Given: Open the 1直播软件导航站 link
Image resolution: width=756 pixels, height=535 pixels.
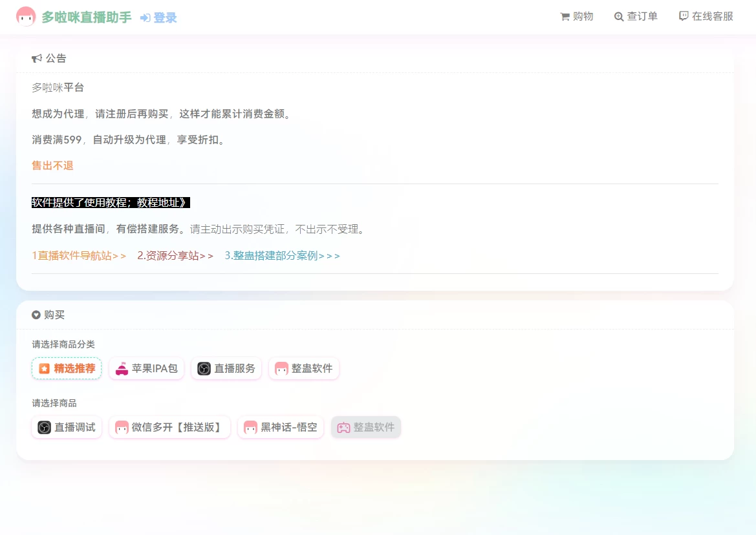Looking at the screenshot, I should (79, 256).
